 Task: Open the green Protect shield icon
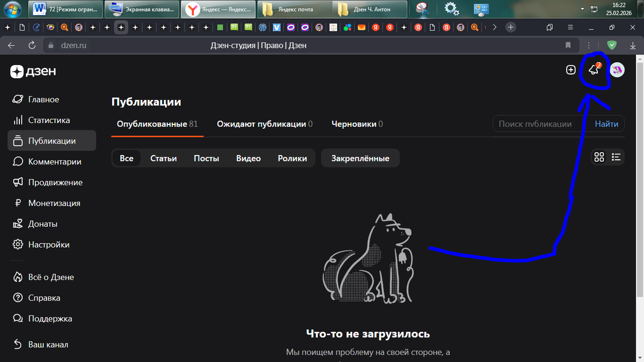click(612, 46)
